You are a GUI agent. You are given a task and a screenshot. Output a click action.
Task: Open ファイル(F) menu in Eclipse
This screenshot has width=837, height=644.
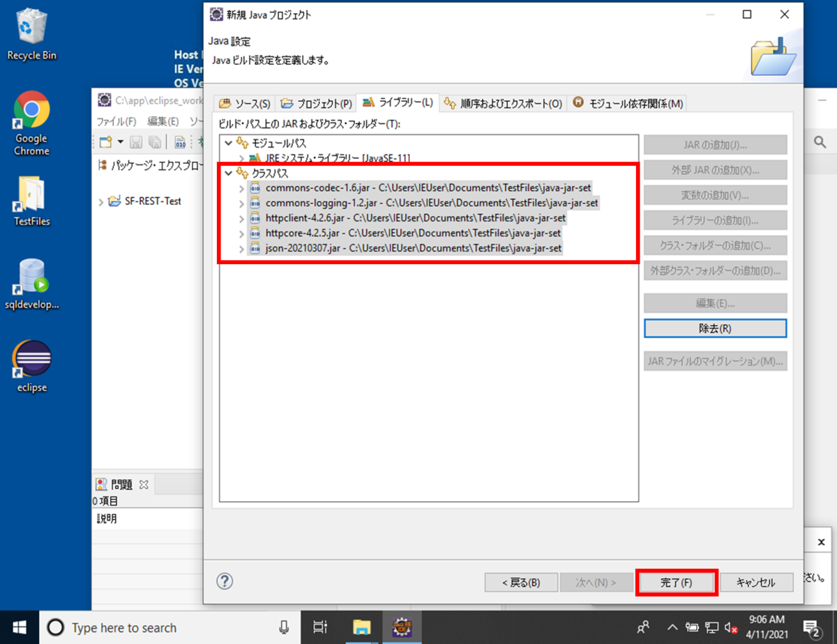[116, 121]
